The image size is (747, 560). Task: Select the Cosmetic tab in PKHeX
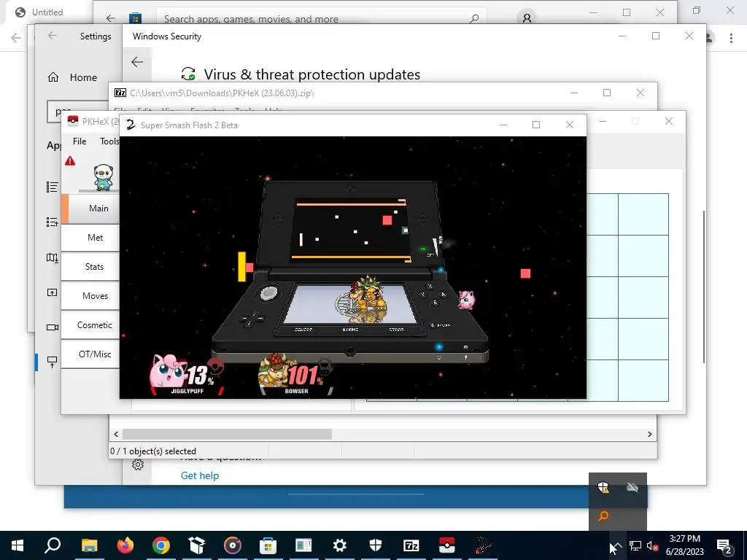90,324
